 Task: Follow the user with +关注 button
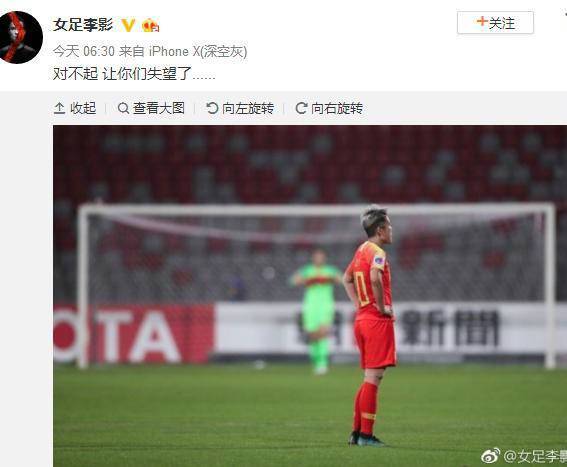[495, 23]
